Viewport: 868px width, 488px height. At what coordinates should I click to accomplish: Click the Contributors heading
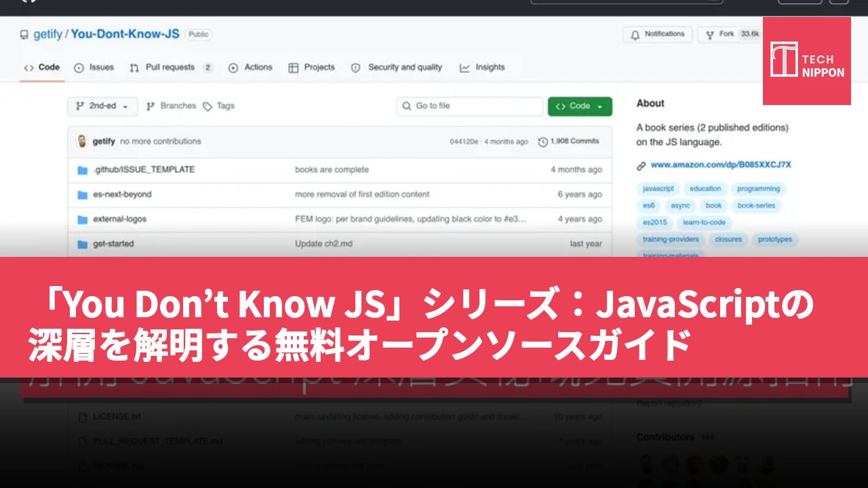665,437
